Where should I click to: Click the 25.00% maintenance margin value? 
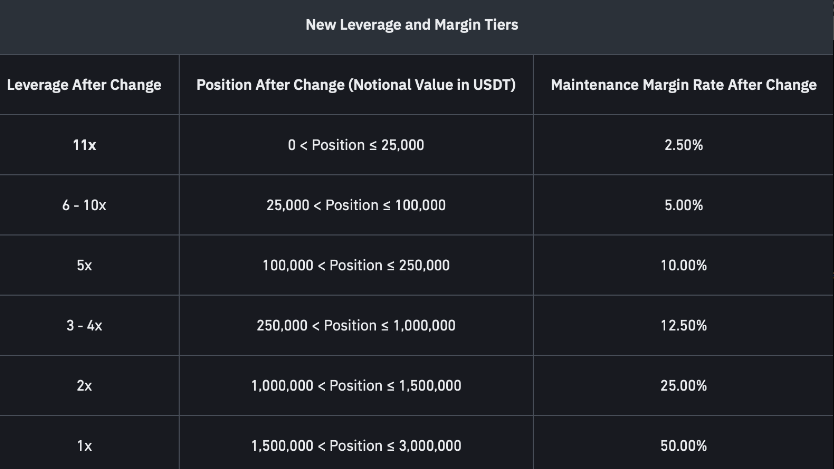683,386
